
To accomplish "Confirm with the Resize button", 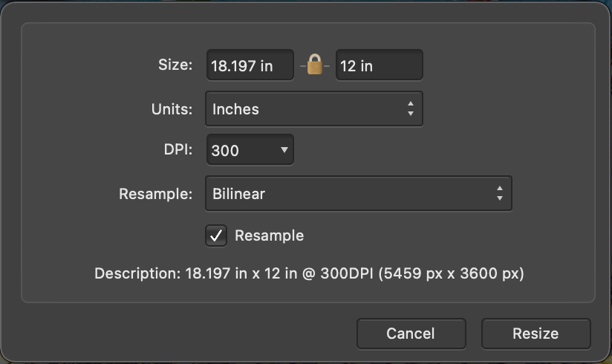I will click(x=536, y=334).
